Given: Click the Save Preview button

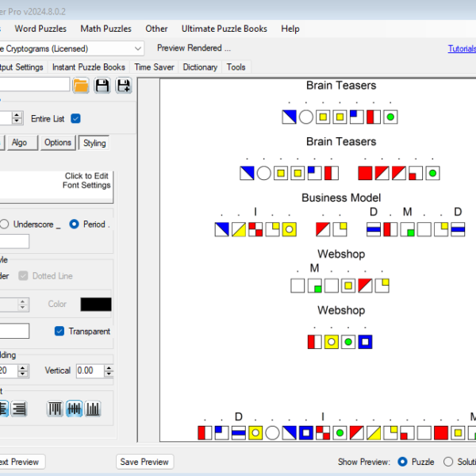Looking at the screenshot, I should [x=144, y=462].
